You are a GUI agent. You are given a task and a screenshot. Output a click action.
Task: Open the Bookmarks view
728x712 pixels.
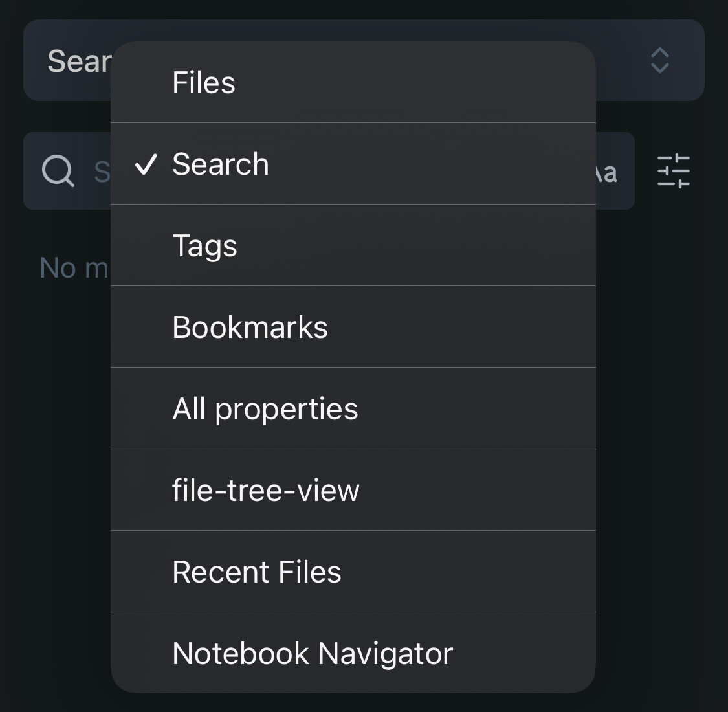pyautogui.click(x=353, y=328)
